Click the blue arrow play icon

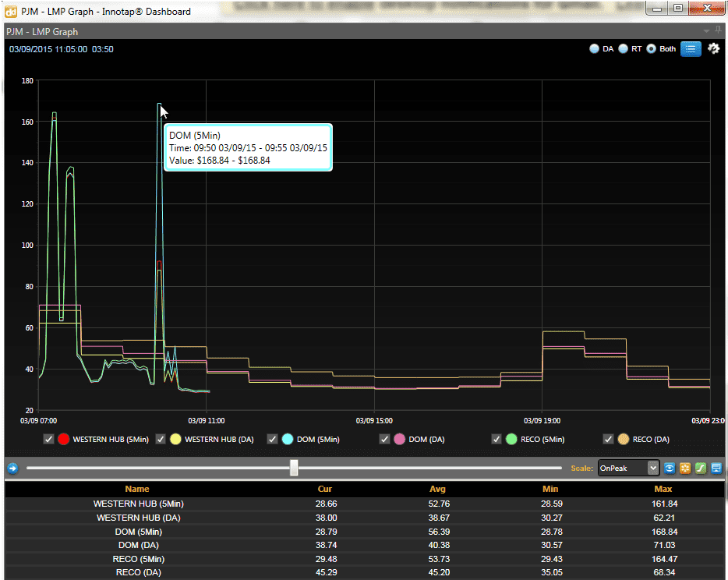[12, 468]
